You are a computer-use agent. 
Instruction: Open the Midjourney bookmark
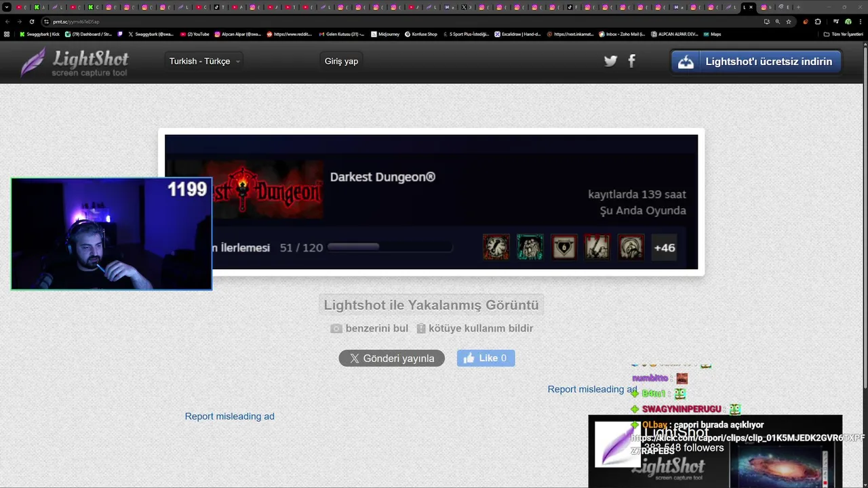385,34
